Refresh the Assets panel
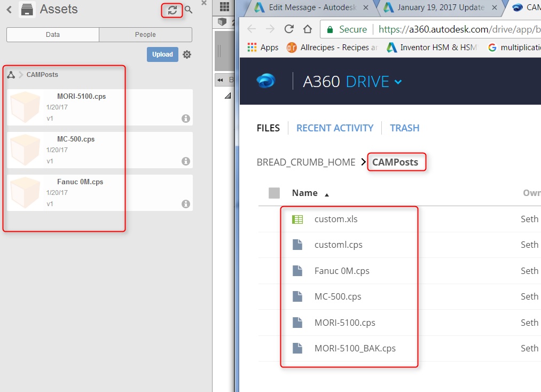 (172, 10)
